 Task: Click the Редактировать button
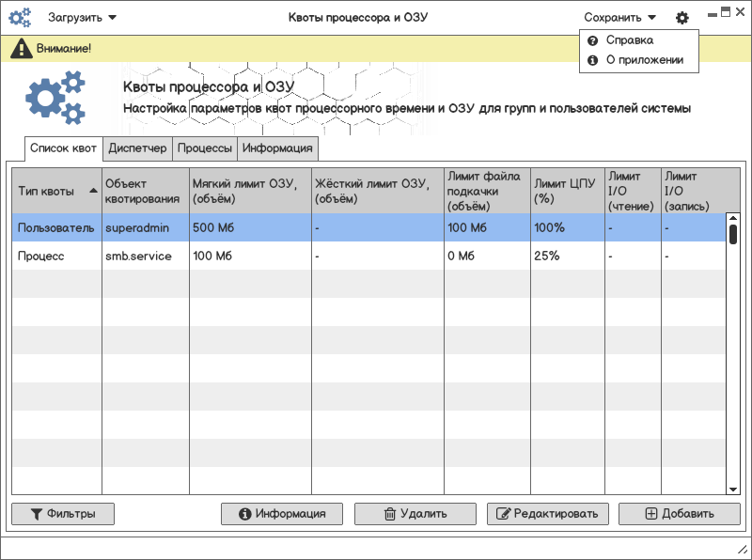[x=547, y=514]
